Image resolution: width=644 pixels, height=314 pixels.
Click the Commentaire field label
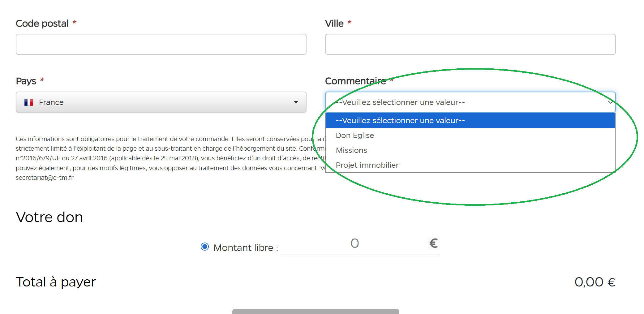355,81
